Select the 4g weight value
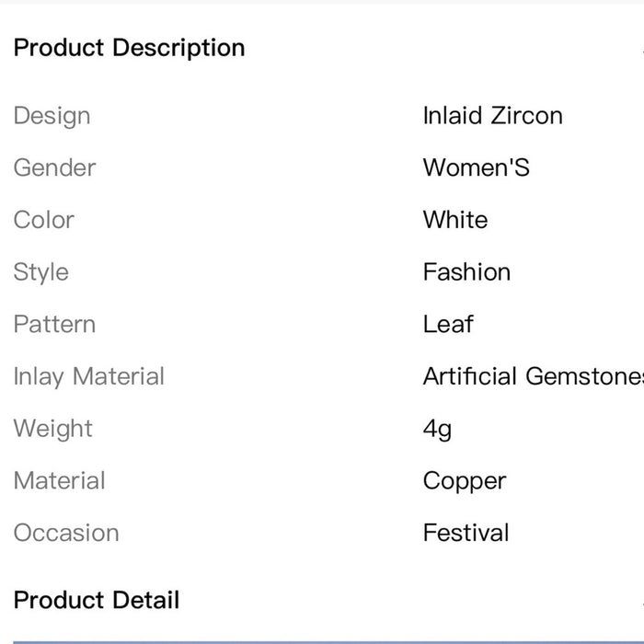 tap(437, 429)
